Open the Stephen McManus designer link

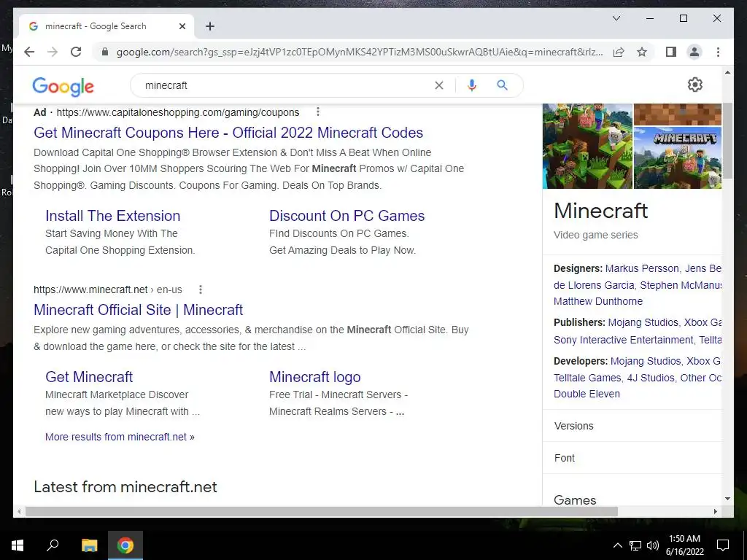681,285
